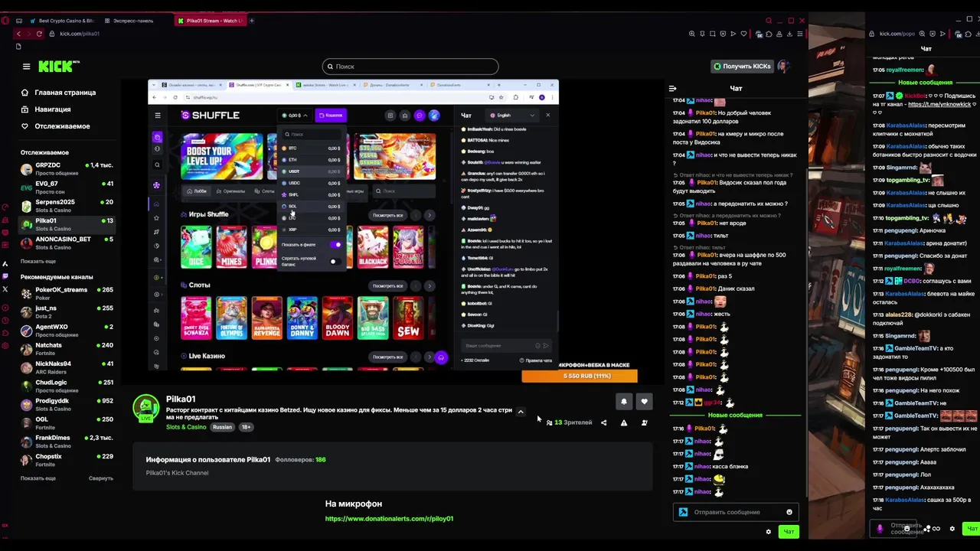980x551 pixels.
Task: Open the main browser toolbar menu icon
Action: [800, 34]
